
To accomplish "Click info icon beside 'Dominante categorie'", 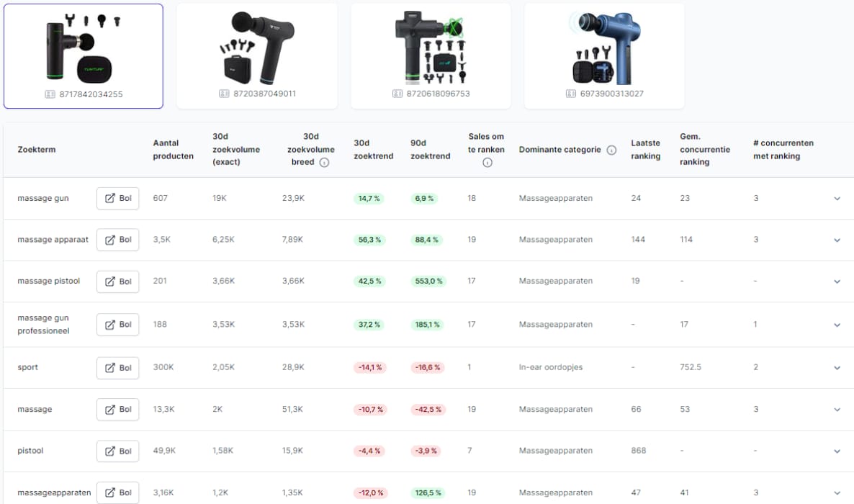I will tap(611, 150).
